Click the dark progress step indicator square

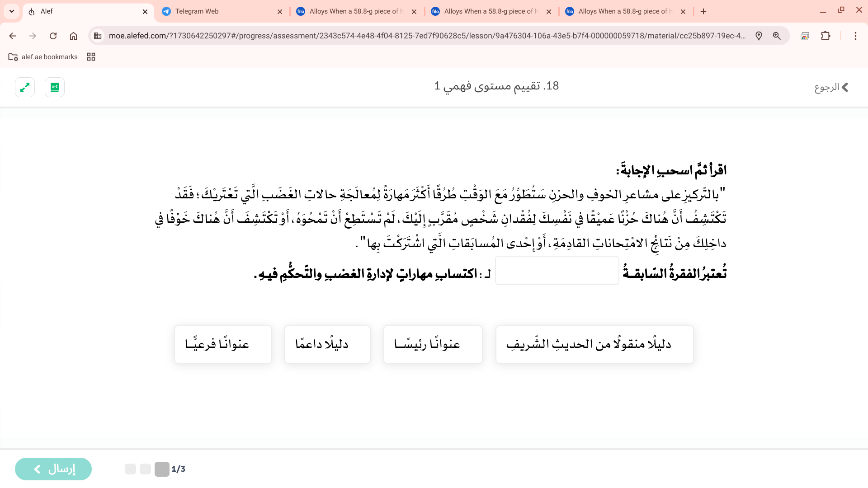tap(162, 469)
